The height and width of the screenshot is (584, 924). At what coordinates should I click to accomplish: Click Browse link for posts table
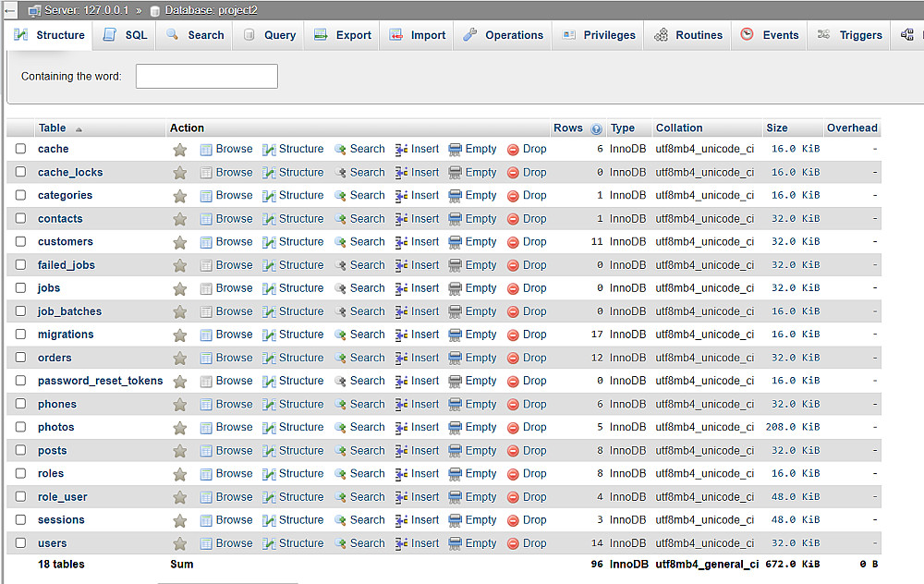[x=234, y=451]
